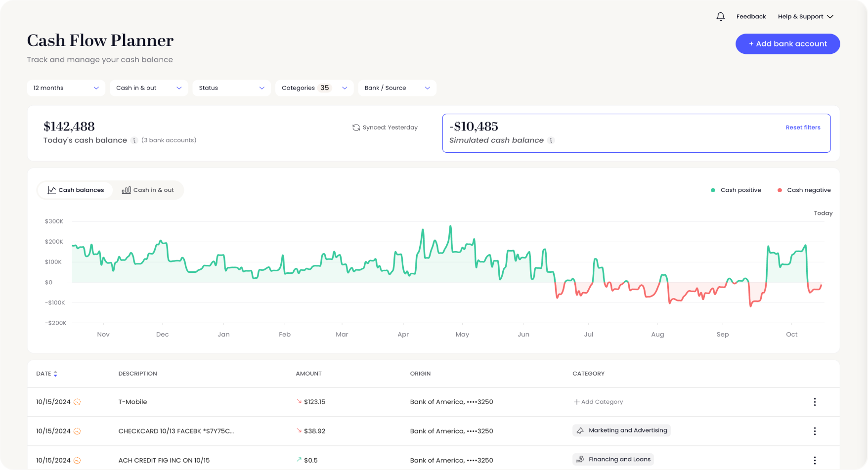The height and width of the screenshot is (470, 868).
Task: Click the sync refresh icon beside Synced: Yesterday
Action: pyautogui.click(x=356, y=128)
